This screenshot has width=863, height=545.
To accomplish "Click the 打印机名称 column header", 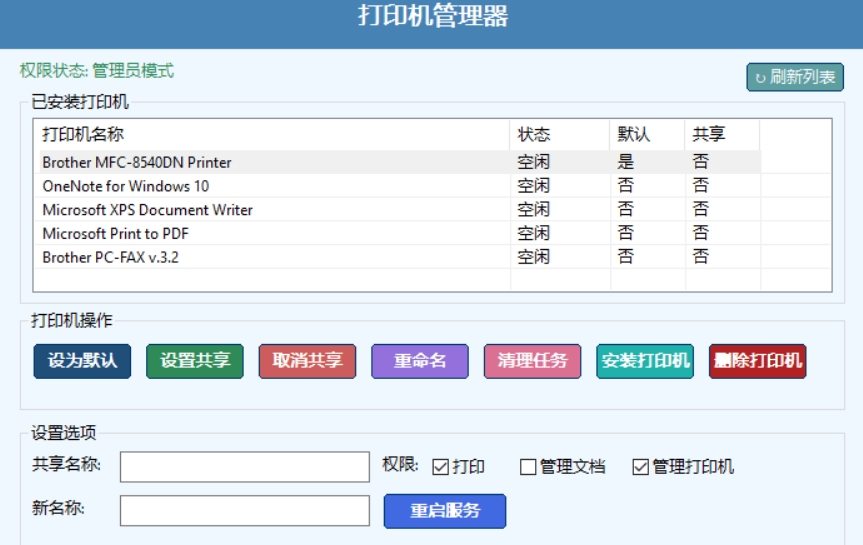I will [x=83, y=135].
